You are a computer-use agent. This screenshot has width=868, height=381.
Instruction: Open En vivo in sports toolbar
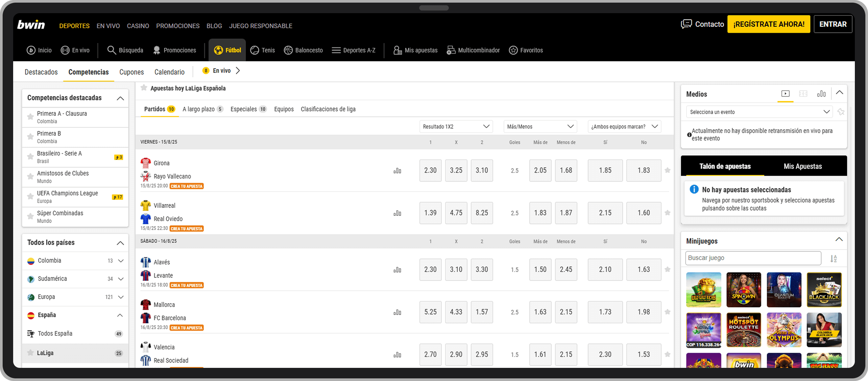tap(75, 50)
